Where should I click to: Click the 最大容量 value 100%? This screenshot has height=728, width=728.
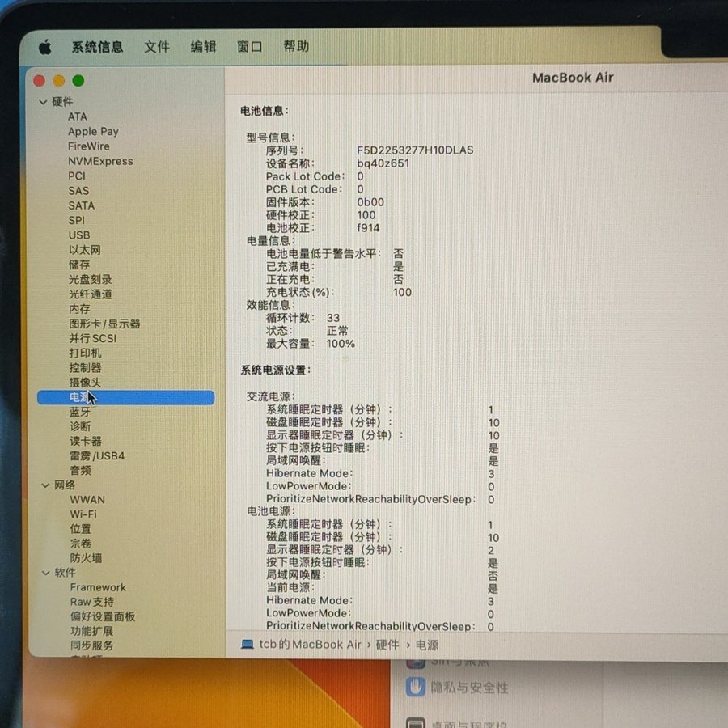click(x=341, y=344)
